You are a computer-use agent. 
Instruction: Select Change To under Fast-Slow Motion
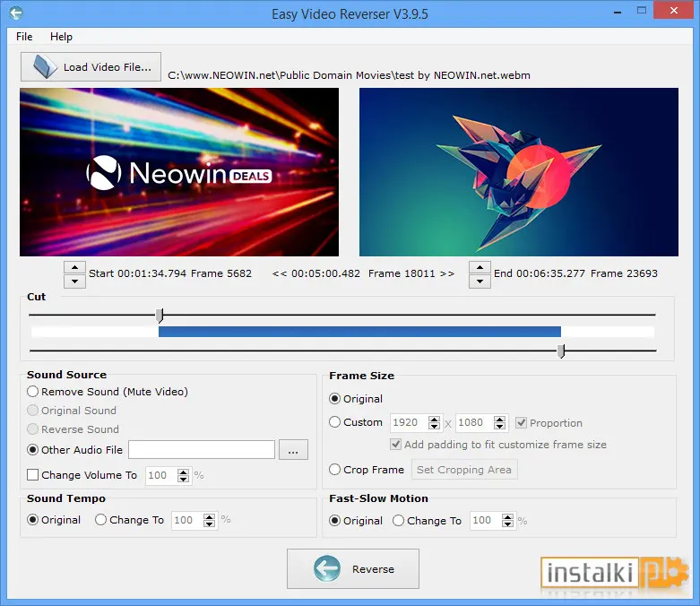coord(428,521)
